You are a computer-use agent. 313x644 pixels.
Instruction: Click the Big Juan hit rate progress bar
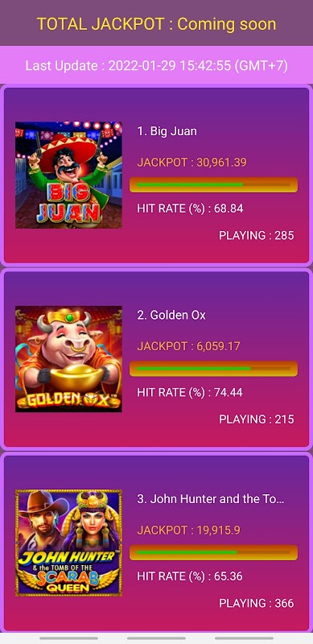[x=213, y=185]
